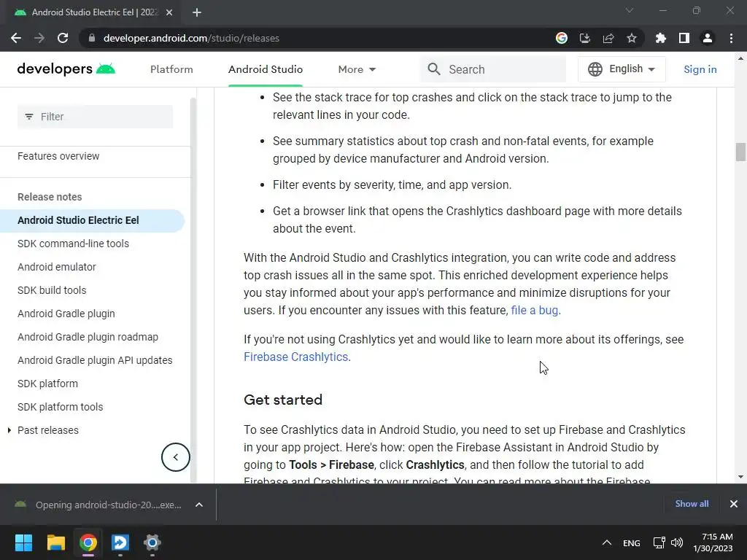This screenshot has height=560, width=747.
Task: Open Windows Start menu
Action: coord(23,542)
